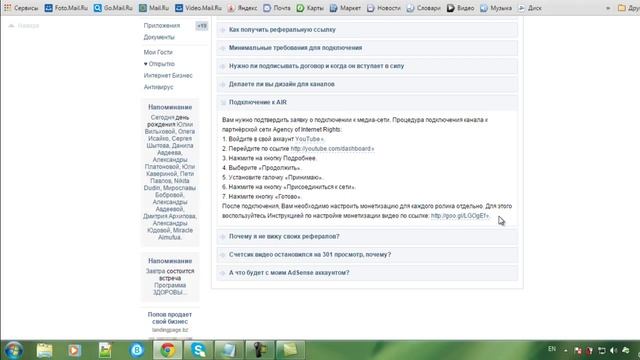Open Документы in the sidebar

click(x=159, y=37)
